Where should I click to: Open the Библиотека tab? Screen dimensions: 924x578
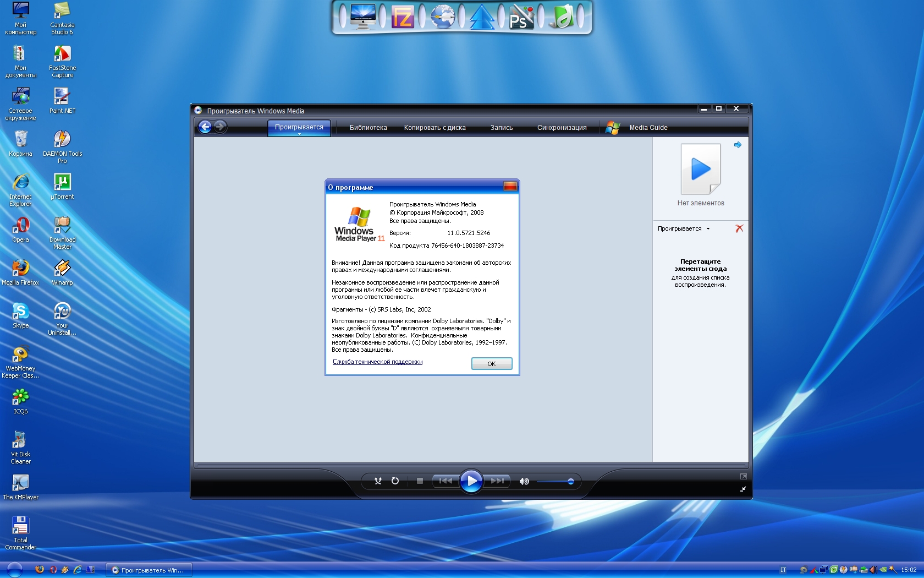[x=368, y=128]
